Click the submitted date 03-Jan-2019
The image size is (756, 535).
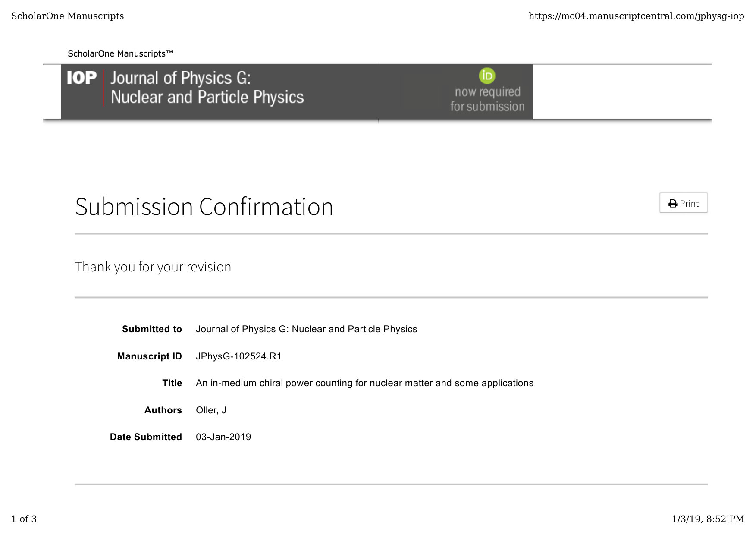click(x=223, y=437)
